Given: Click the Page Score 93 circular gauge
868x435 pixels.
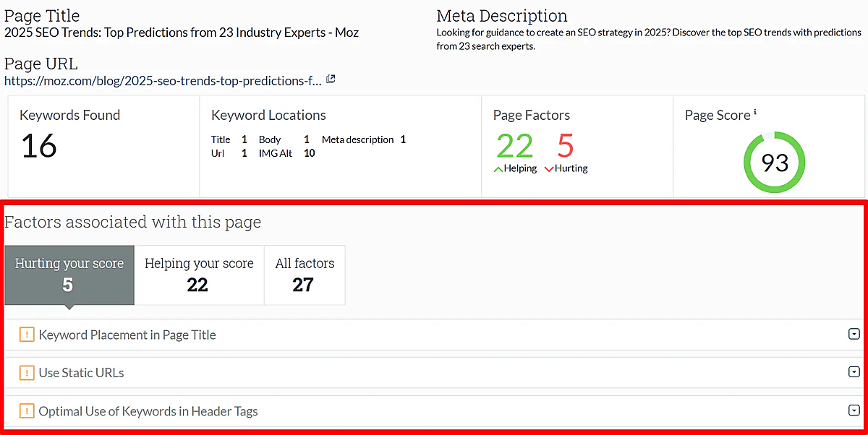Looking at the screenshot, I should pyautogui.click(x=774, y=162).
